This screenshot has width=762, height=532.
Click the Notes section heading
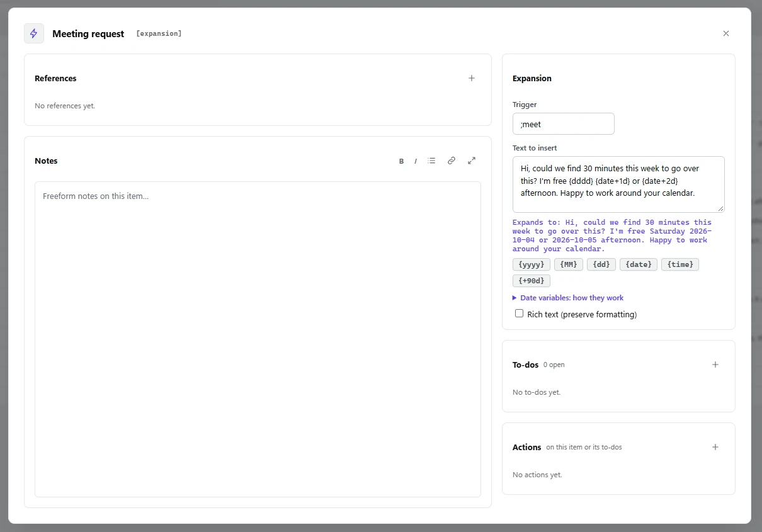coord(46,161)
